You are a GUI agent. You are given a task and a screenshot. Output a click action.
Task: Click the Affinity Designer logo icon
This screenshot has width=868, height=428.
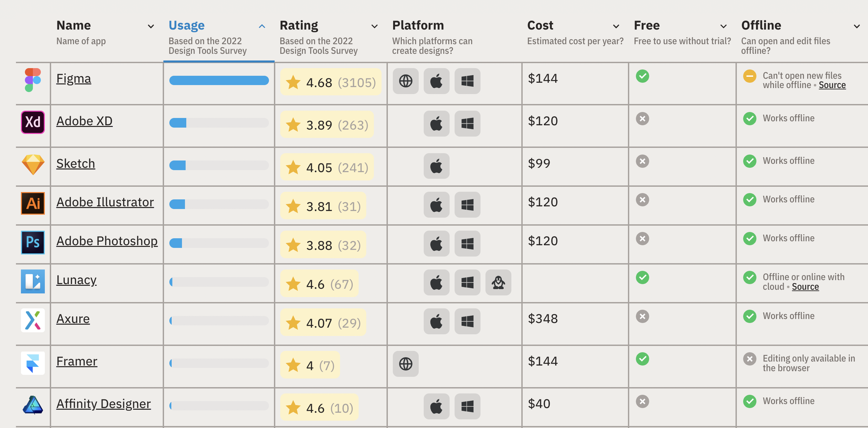pos(33,405)
